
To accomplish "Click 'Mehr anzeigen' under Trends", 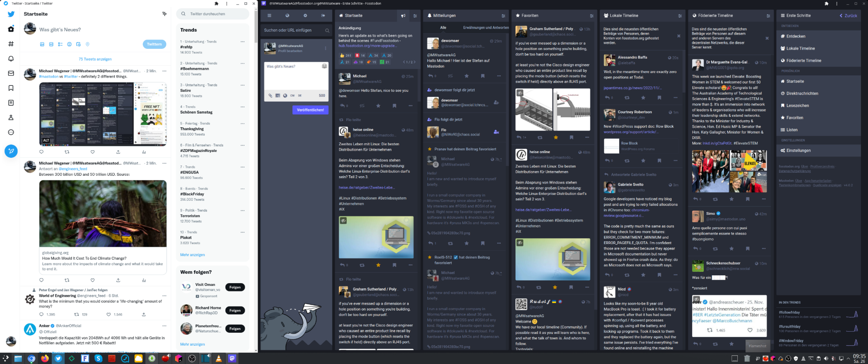I will coord(192,255).
